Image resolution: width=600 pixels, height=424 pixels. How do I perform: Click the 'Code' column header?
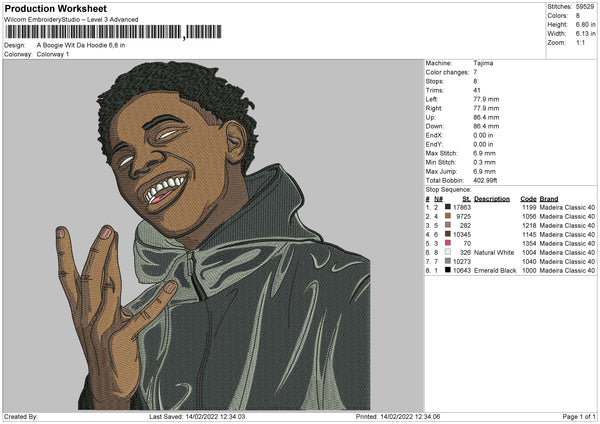(528, 199)
